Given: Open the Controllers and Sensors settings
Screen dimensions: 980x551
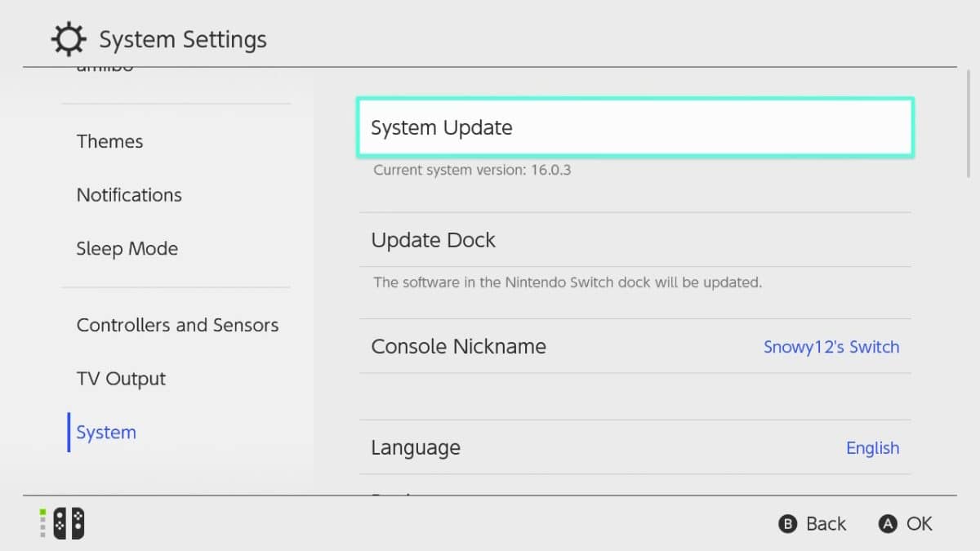Looking at the screenshot, I should [x=176, y=325].
